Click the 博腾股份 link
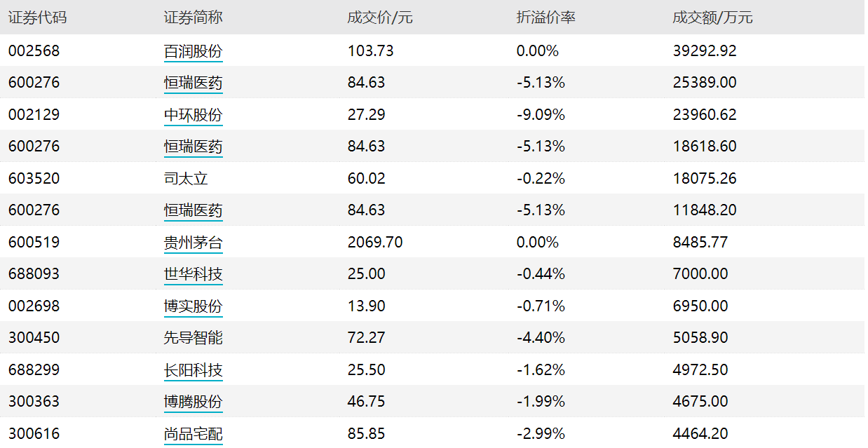This screenshot has width=868, height=448. pyautogui.click(x=193, y=402)
